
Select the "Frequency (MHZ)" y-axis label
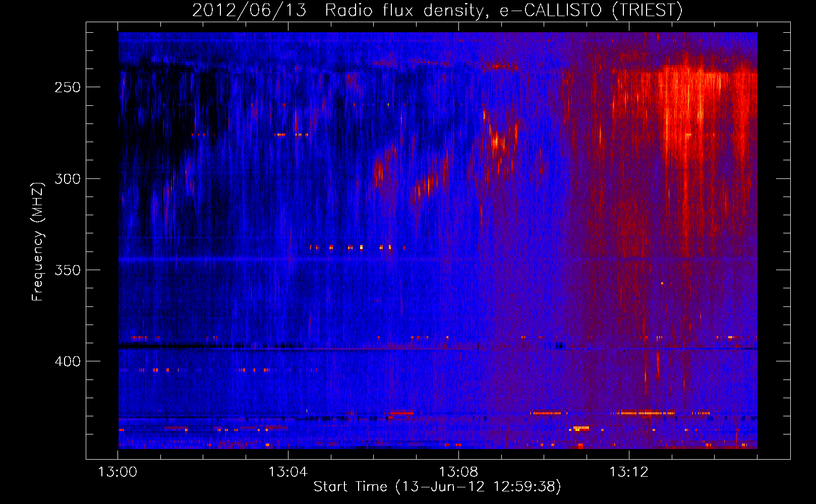(x=38, y=241)
